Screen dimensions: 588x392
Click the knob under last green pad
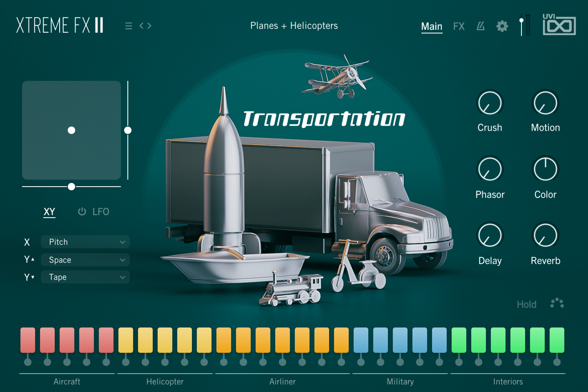[557, 362]
